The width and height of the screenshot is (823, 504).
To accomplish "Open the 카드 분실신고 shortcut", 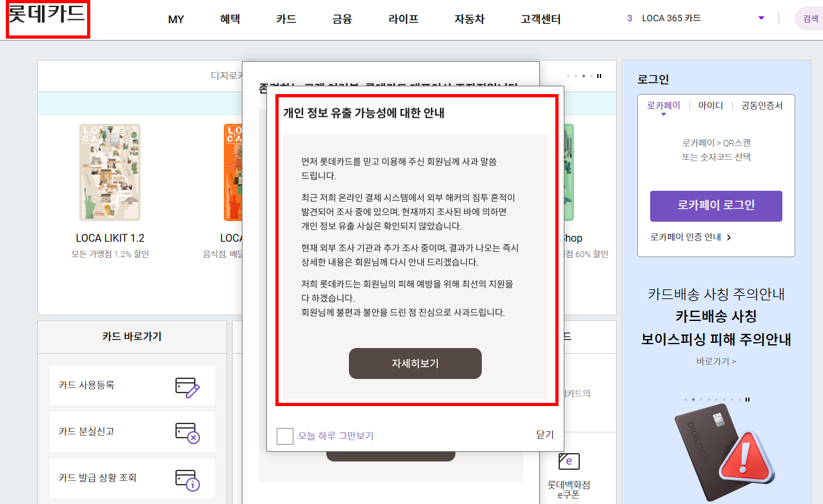I will pos(132,432).
